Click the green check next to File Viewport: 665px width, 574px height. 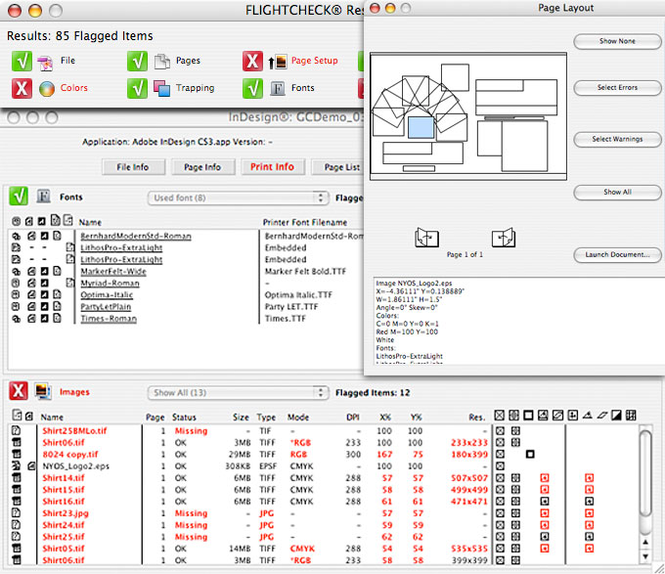(22, 61)
